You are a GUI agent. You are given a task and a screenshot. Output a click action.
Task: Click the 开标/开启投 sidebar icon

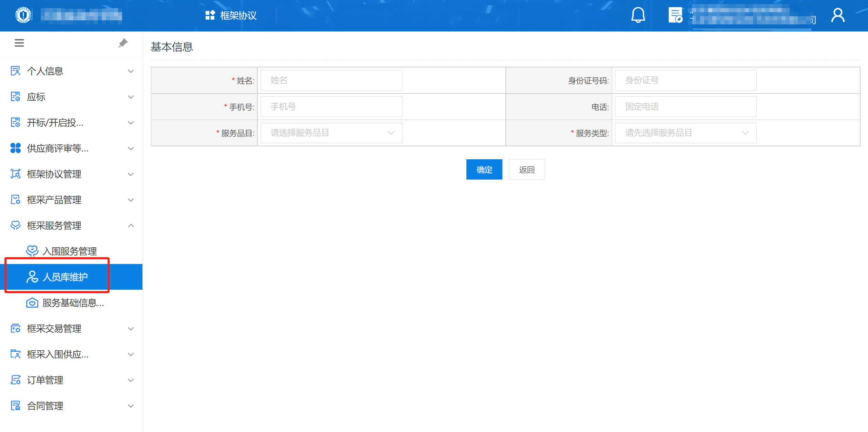[x=16, y=122]
